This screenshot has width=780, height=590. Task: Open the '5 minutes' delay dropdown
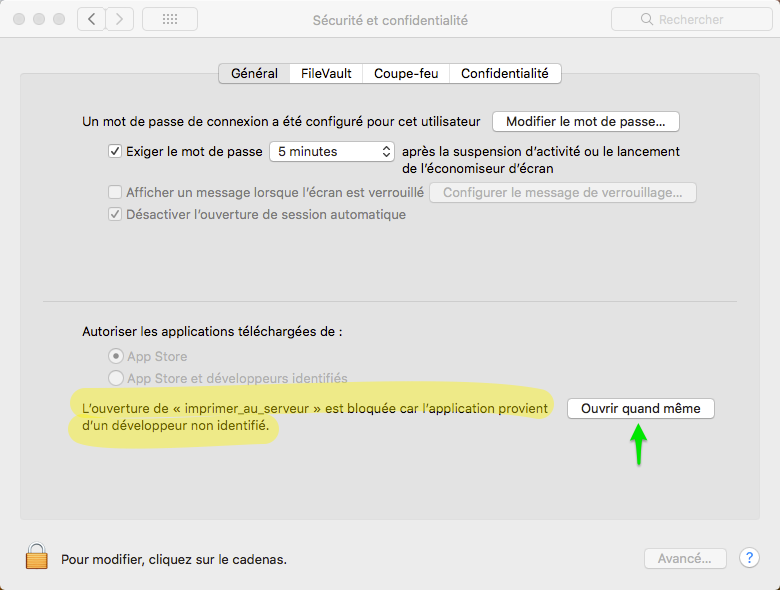(332, 152)
